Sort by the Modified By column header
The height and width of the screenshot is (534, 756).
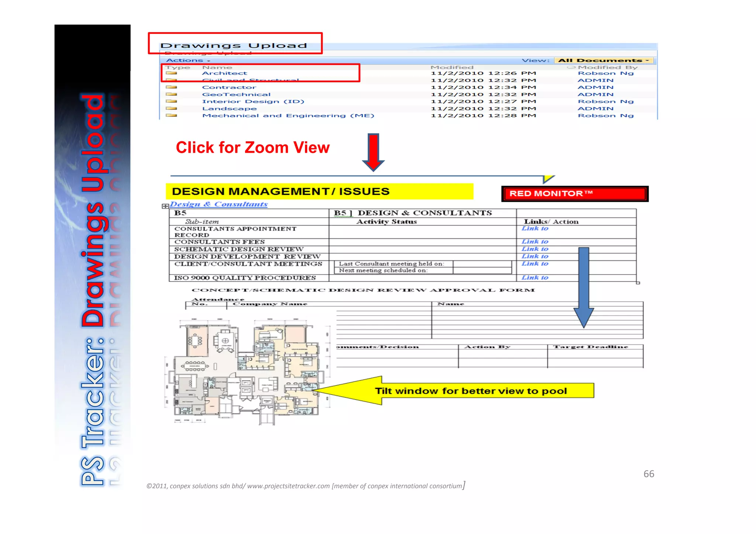pyautogui.click(x=608, y=67)
